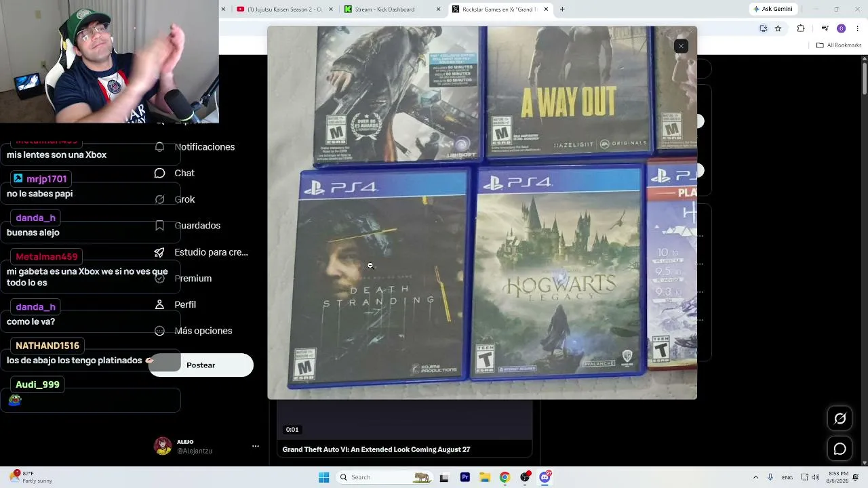Click username mrjp1701 in chat

[x=47, y=179]
